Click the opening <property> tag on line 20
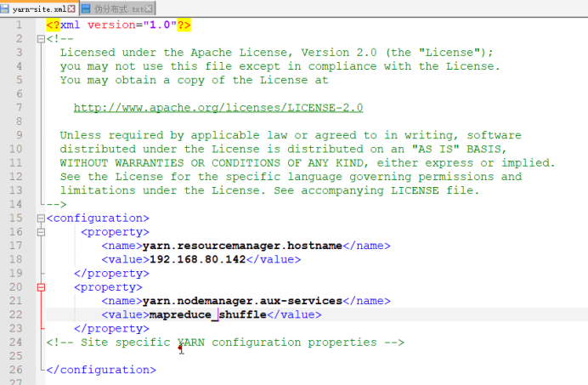The height and width of the screenshot is (385, 588). (x=108, y=287)
